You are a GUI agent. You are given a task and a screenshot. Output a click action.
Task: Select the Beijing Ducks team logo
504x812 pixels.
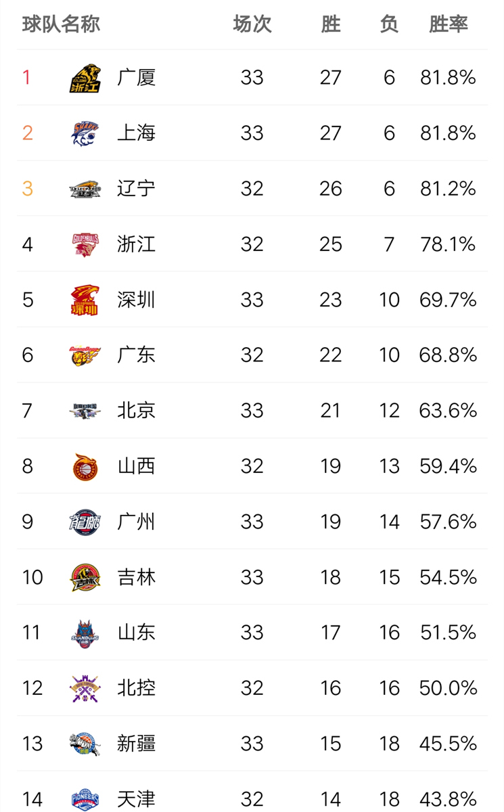[x=86, y=411]
